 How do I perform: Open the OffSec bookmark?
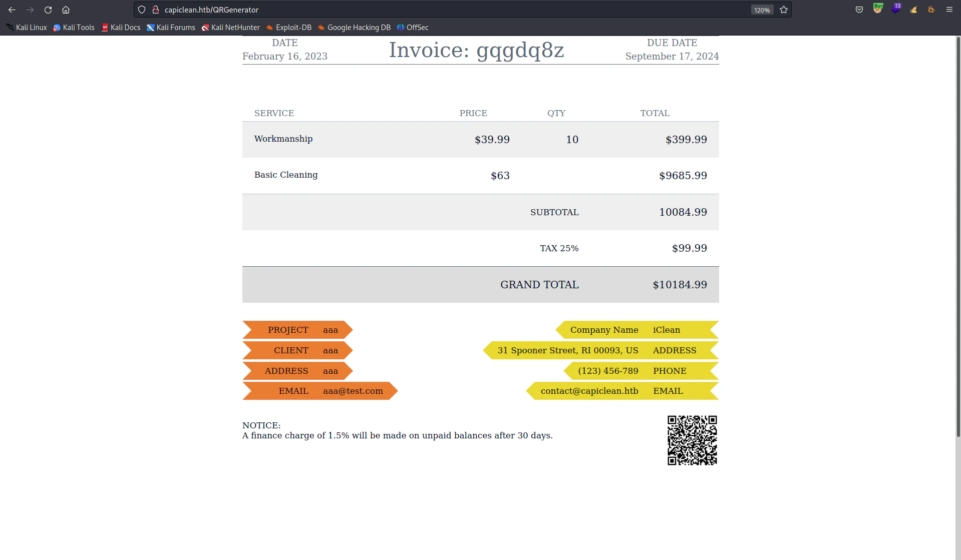point(413,28)
